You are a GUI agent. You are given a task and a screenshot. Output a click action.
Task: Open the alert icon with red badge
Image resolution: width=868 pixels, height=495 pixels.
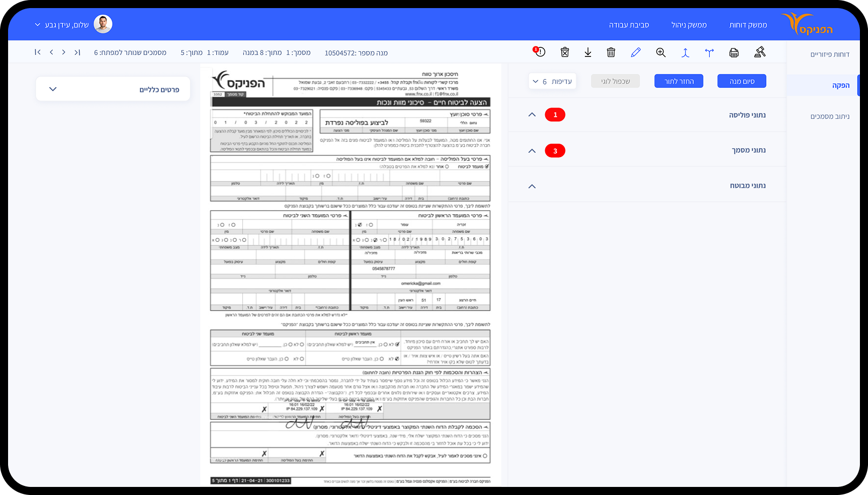point(539,52)
